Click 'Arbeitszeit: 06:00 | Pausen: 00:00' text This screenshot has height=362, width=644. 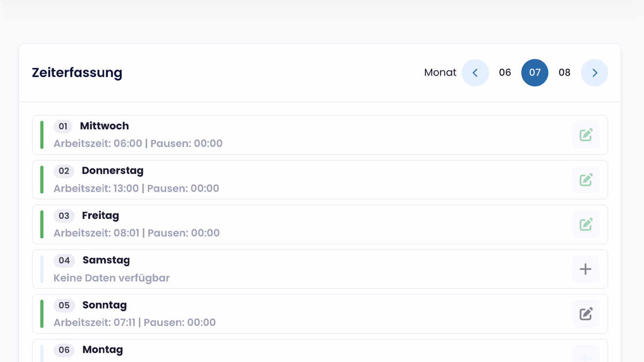[138, 144]
